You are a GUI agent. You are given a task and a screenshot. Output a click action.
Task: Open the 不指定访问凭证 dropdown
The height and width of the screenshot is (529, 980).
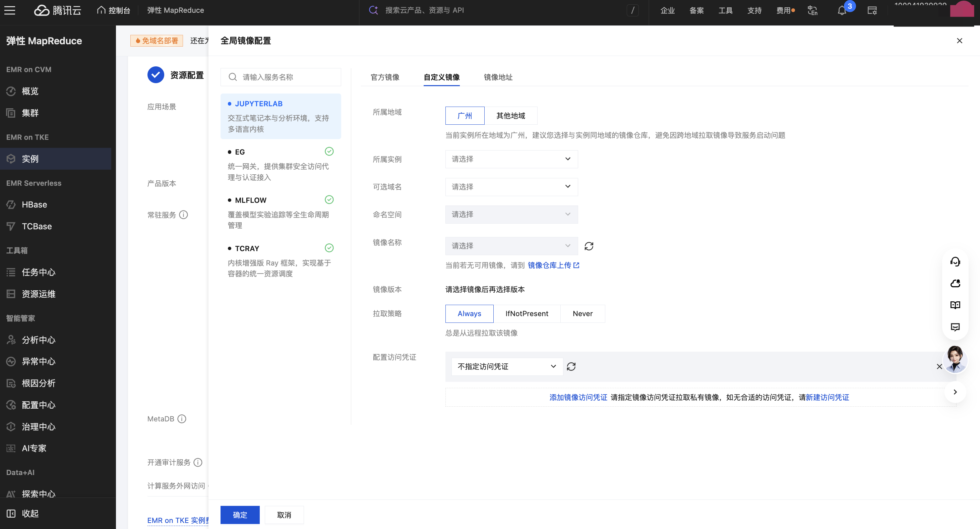(507, 366)
